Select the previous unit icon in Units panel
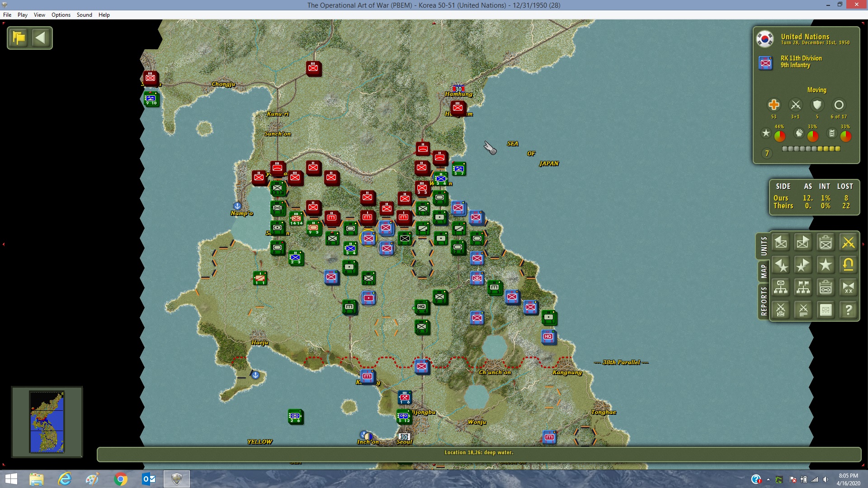The image size is (868, 488). pyautogui.click(x=781, y=243)
